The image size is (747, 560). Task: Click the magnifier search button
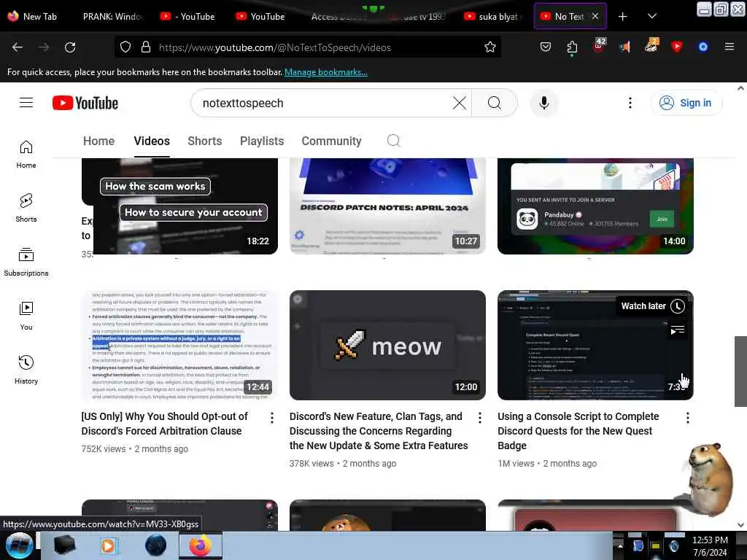click(x=494, y=103)
